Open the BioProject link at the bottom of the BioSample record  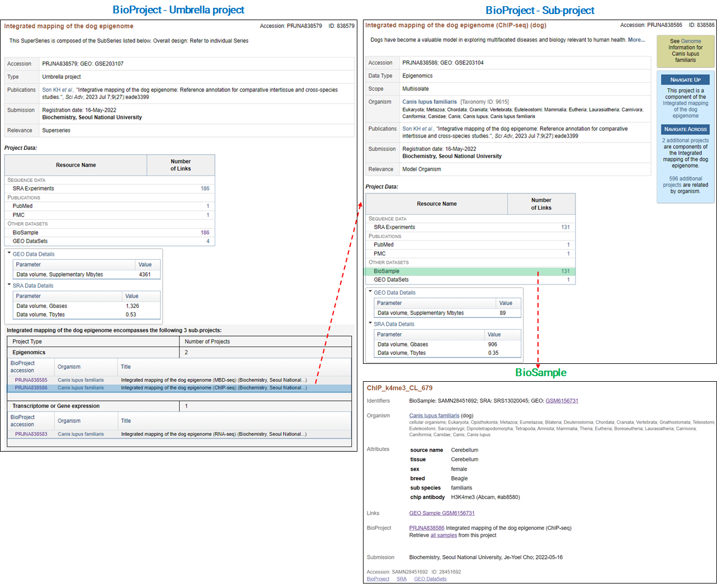378,579
